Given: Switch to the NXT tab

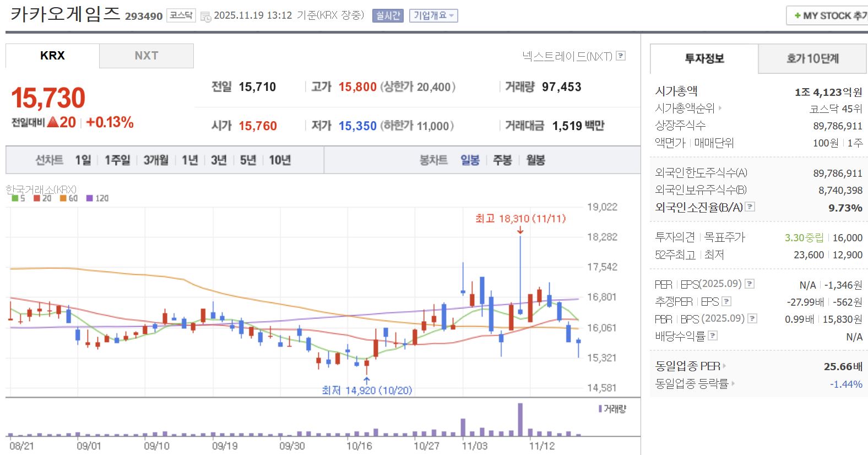Looking at the screenshot, I should coord(147,56).
